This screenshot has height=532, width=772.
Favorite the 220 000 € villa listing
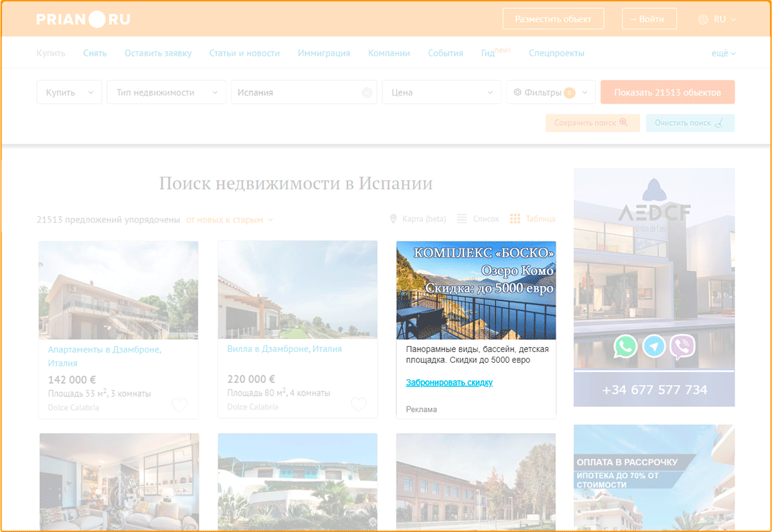359,405
